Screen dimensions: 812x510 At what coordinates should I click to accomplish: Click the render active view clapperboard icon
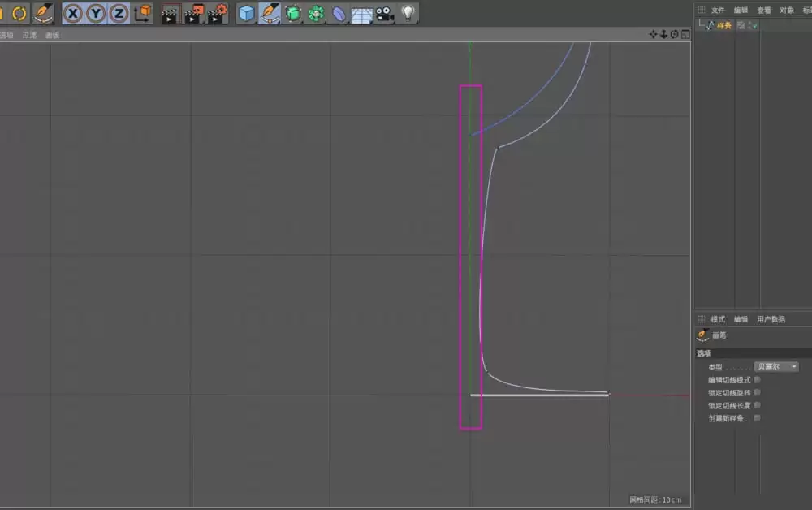168,13
